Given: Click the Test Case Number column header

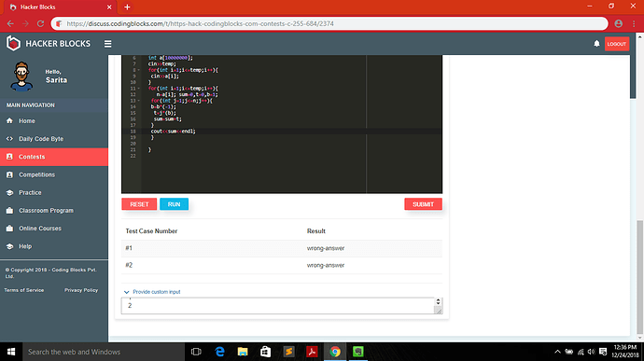Looking at the screenshot, I should tap(151, 231).
